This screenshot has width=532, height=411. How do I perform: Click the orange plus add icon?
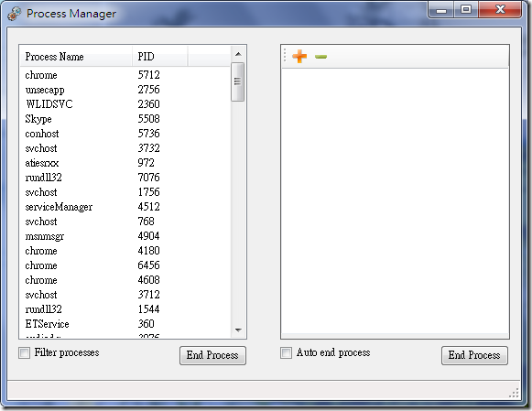299,56
